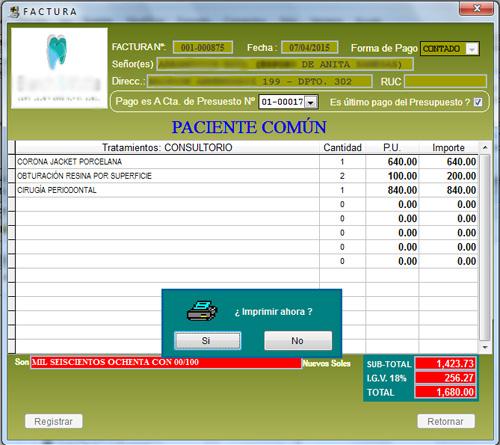Click the scroll up arrow of treatments table

[x=485, y=147]
